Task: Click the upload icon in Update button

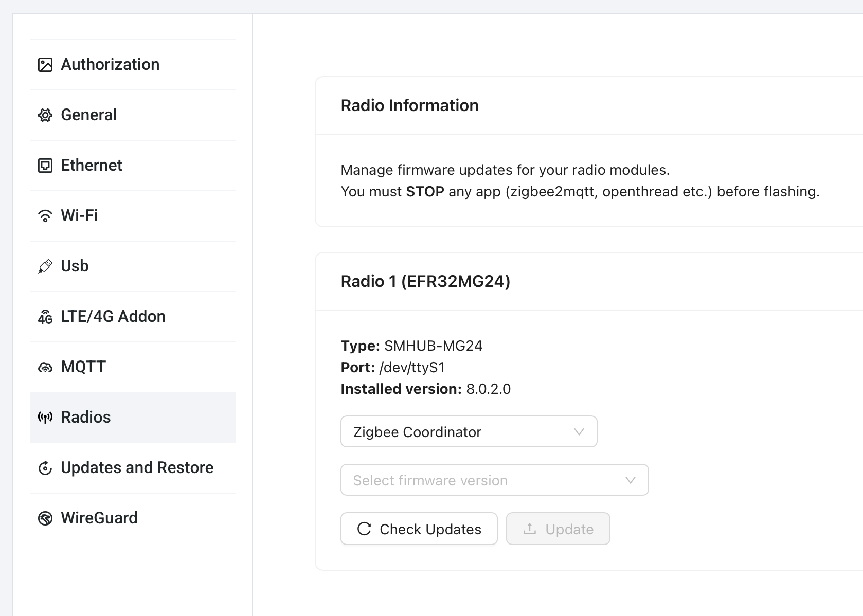Action: click(530, 529)
